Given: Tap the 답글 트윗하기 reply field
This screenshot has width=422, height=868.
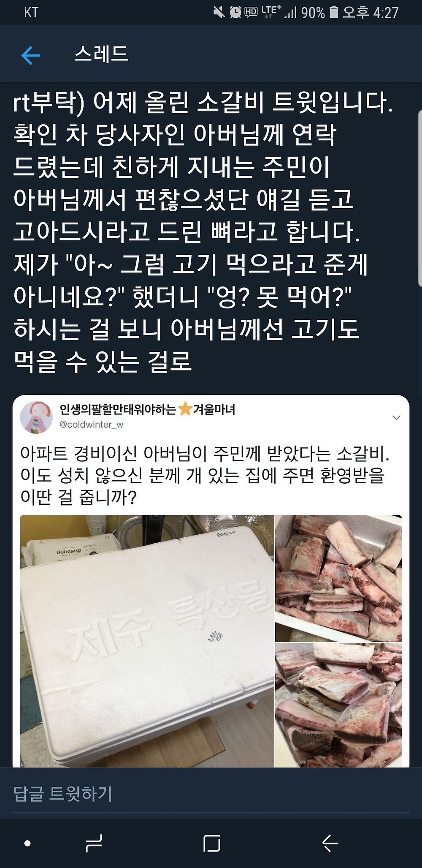Looking at the screenshot, I should click(211, 793).
